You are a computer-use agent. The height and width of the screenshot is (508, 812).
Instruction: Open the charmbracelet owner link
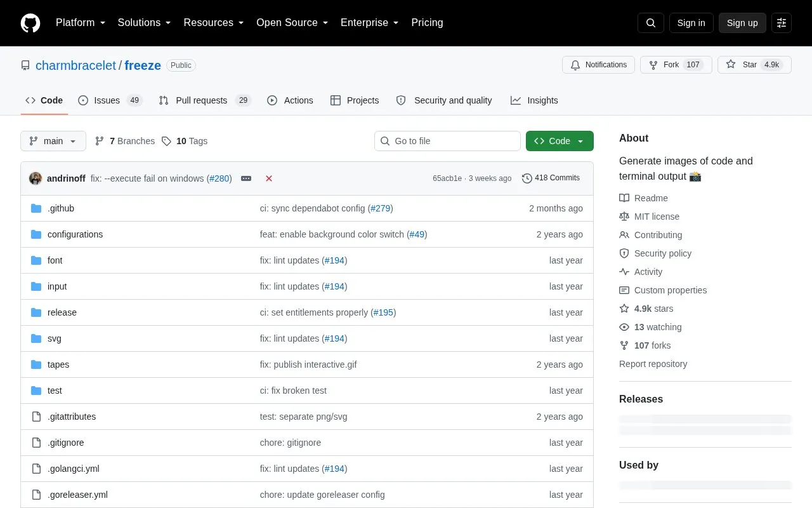click(75, 65)
